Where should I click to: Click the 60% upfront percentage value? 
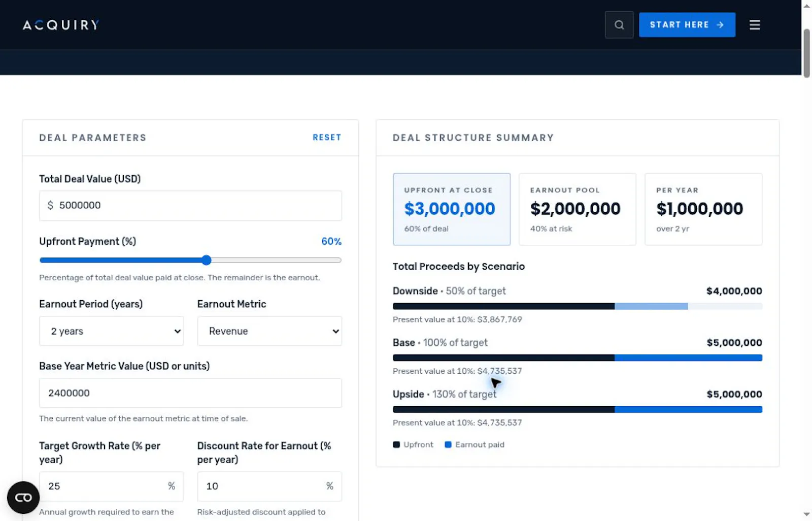tap(331, 242)
